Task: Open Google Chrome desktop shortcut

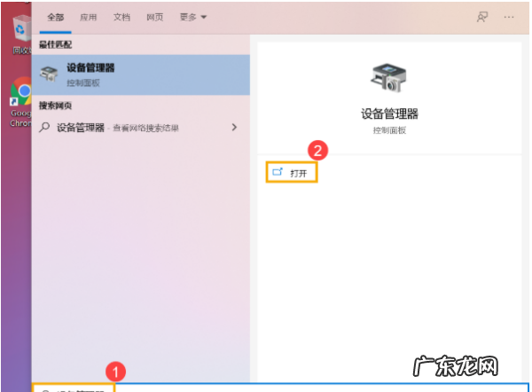Action: pos(20,102)
